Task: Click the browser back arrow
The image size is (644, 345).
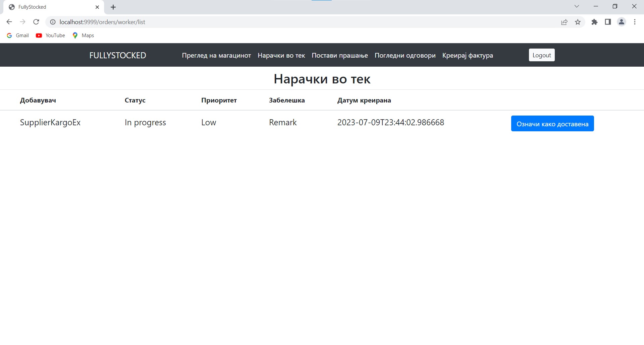Action: 9,22
